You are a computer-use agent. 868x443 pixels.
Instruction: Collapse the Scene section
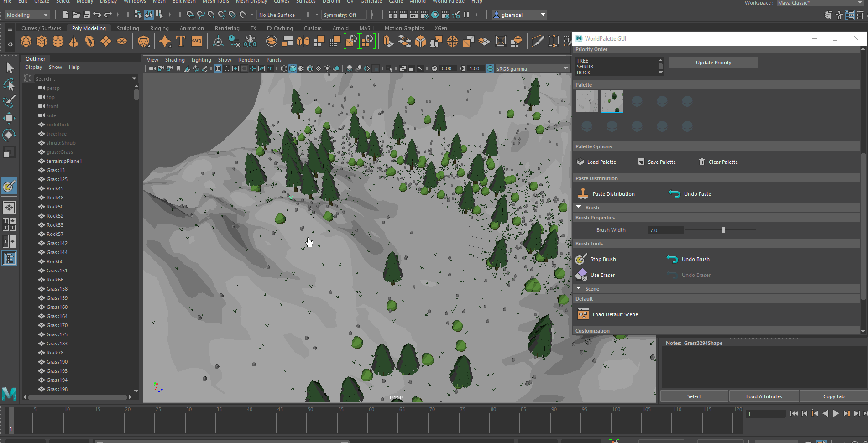click(x=579, y=289)
